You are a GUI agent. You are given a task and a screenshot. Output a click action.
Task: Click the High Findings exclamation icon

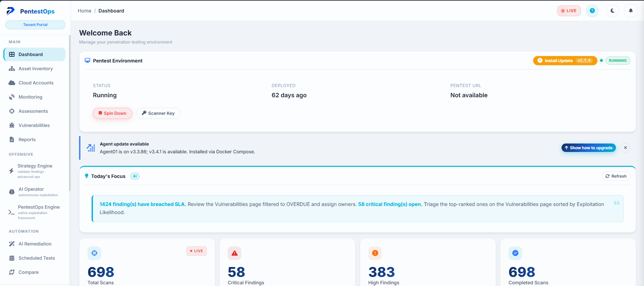pos(375,253)
